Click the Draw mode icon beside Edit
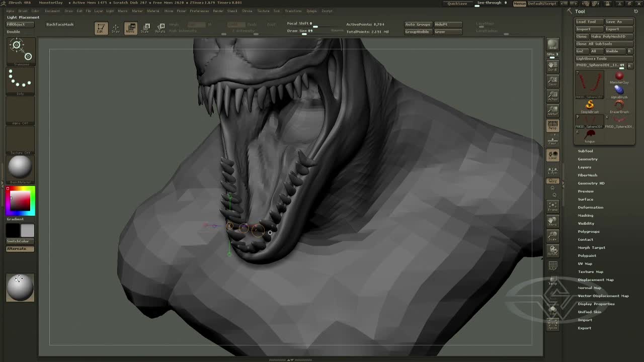644x362 pixels. point(115,29)
